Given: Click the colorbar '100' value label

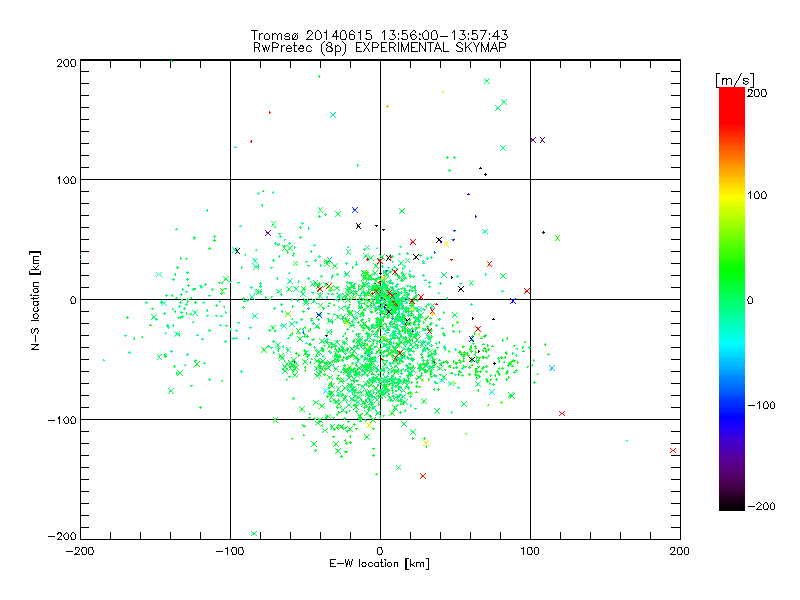Looking at the screenshot, I should click(757, 195).
